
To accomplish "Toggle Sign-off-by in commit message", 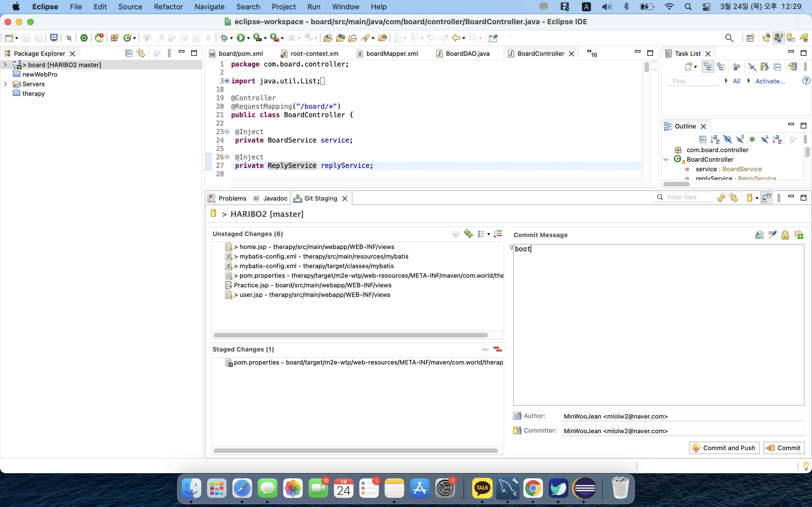I will click(x=772, y=235).
